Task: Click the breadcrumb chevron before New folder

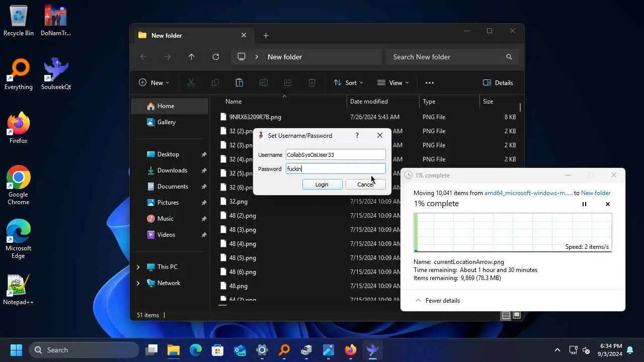Action: [257, 57]
